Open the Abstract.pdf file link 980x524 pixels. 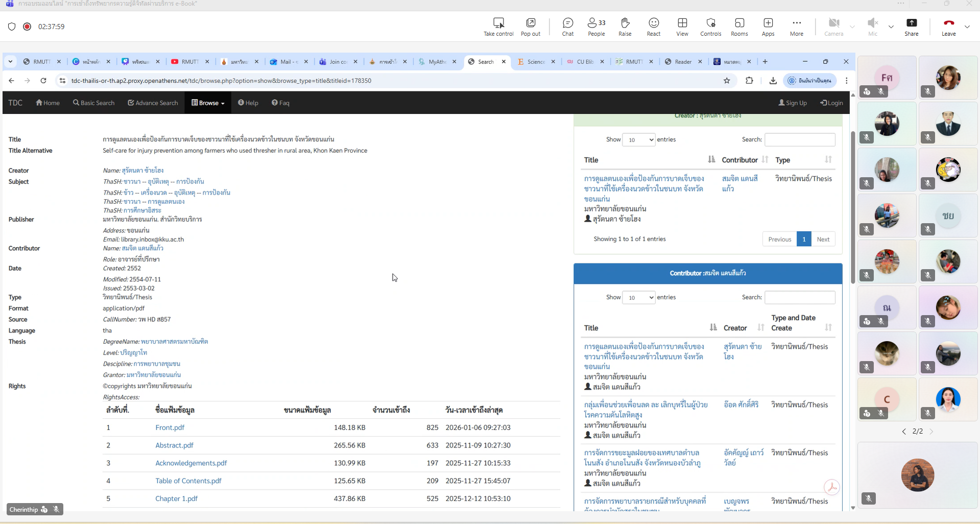click(x=174, y=445)
